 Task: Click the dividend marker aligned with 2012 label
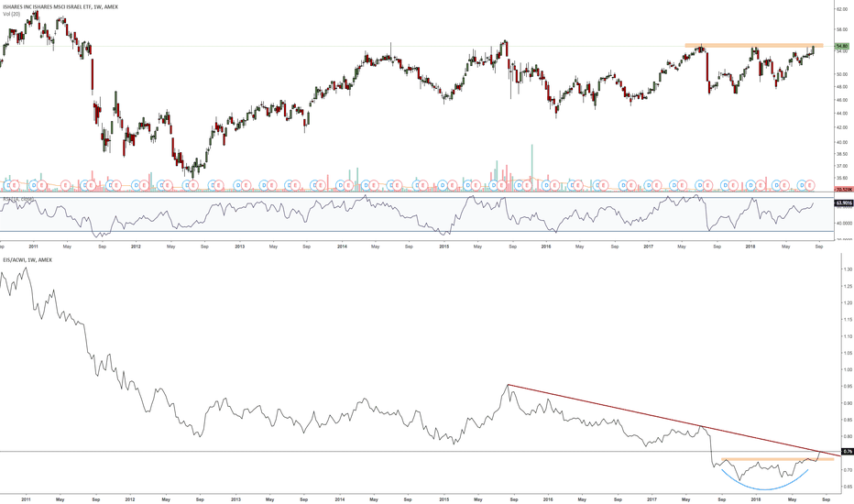[135, 185]
